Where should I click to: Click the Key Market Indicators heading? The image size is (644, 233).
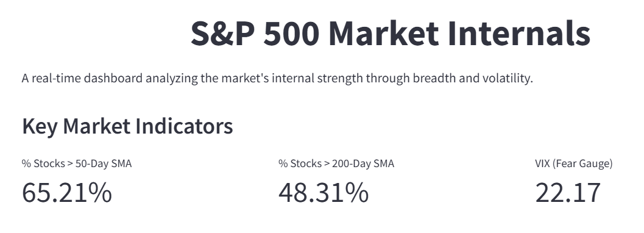pyautogui.click(x=127, y=127)
